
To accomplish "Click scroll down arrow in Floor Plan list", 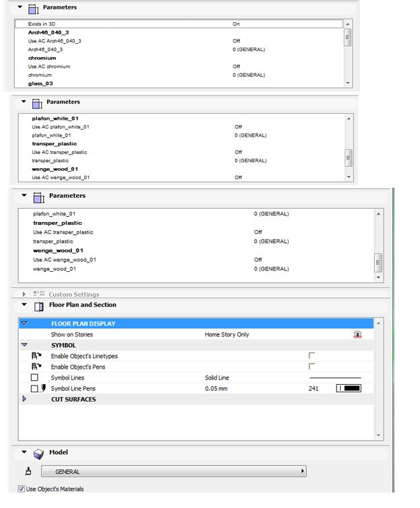I will [378, 435].
